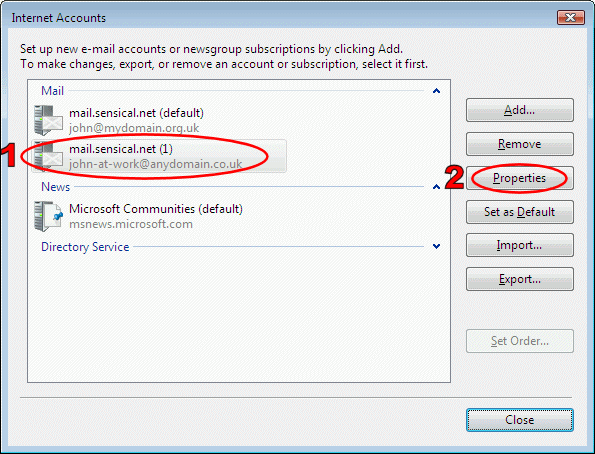Click the Set Order... button
Image resolution: width=595 pixels, height=454 pixels.
click(519, 341)
